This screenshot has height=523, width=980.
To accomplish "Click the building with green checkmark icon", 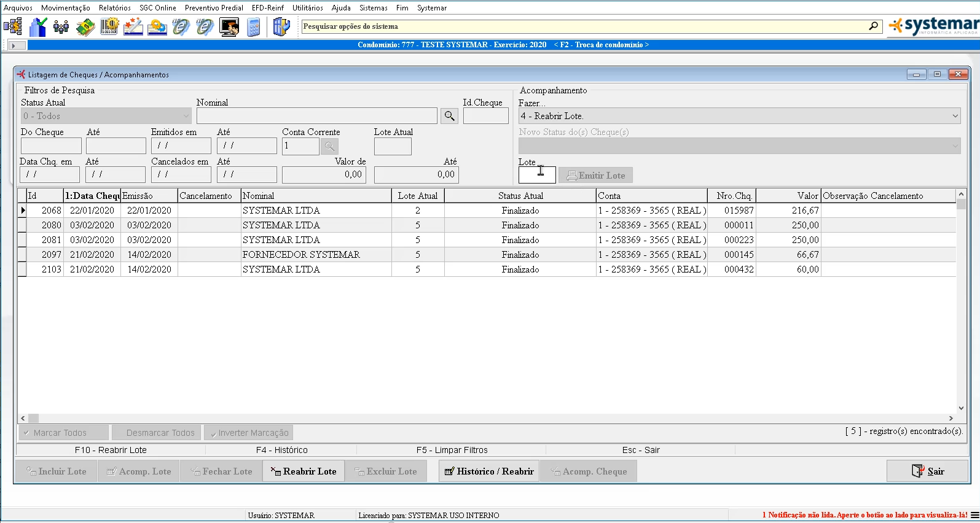I will [38, 27].
